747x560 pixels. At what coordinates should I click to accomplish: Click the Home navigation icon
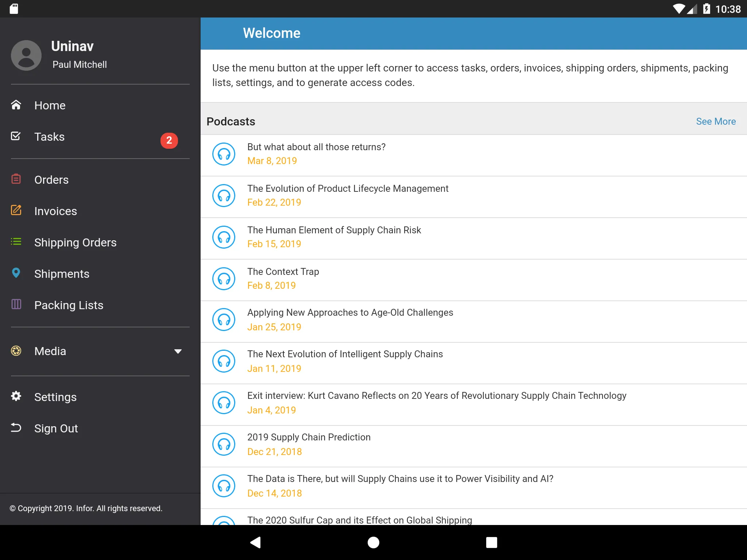16,105
